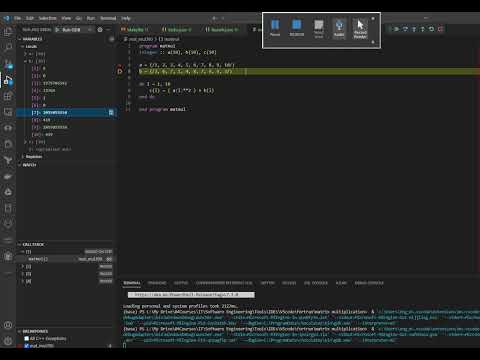Toggle Audio in the screen recorder overlay
Image resolution: width=480 pixels, height=360 pixels.
(x=339, y=28)
